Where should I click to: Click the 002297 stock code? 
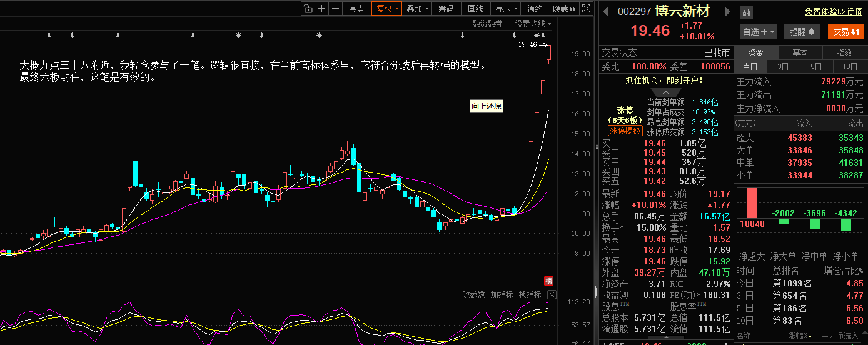[x=635, y=12]
